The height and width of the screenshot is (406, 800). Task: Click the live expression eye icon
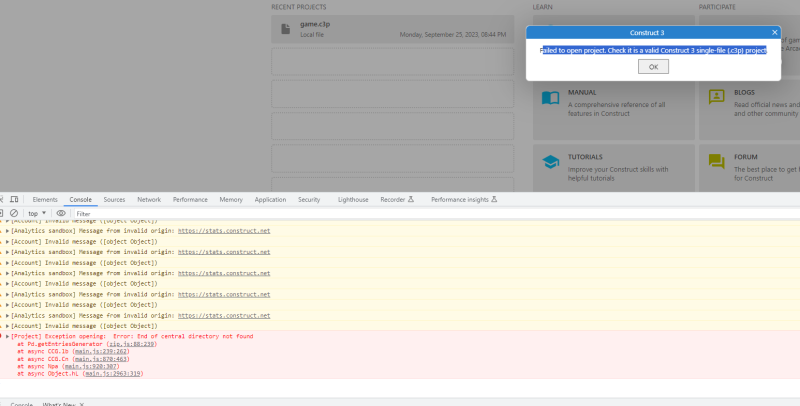point(61,213)
